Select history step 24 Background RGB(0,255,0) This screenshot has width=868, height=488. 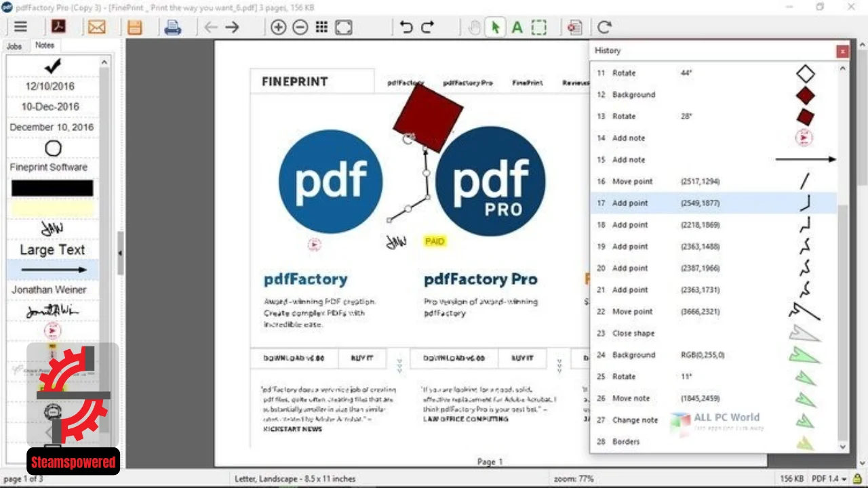pyautogui.click(x=713, y=354)
